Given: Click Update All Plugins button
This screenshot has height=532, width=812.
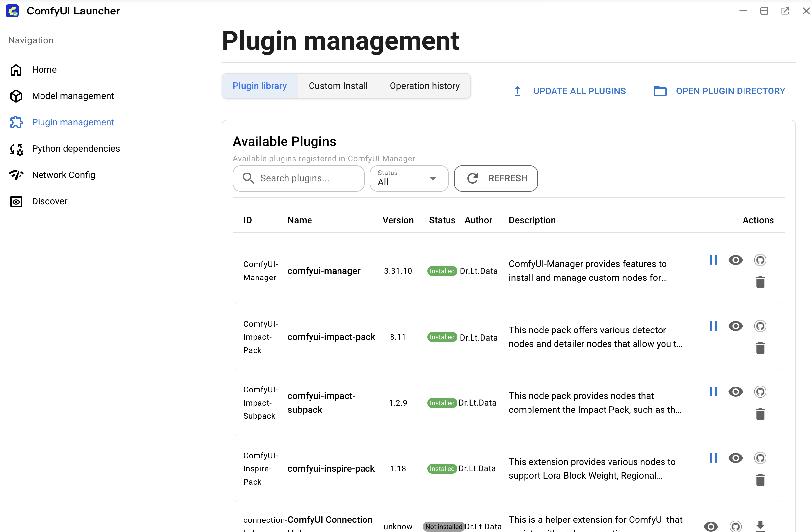Looking at the screenshot, I should point(570,91).
